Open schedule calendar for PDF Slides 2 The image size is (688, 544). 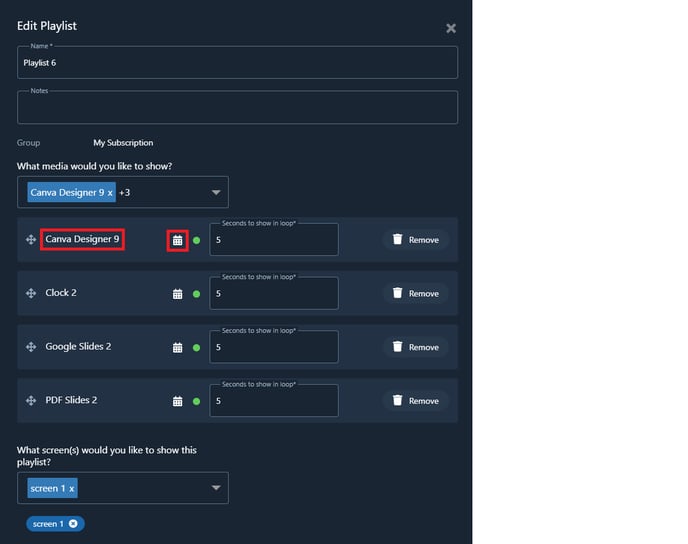[177, 401]
